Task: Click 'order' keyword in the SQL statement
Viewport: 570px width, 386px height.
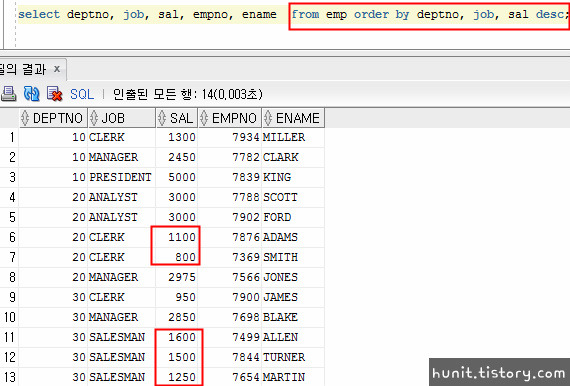Action: [x=371, y=15]
